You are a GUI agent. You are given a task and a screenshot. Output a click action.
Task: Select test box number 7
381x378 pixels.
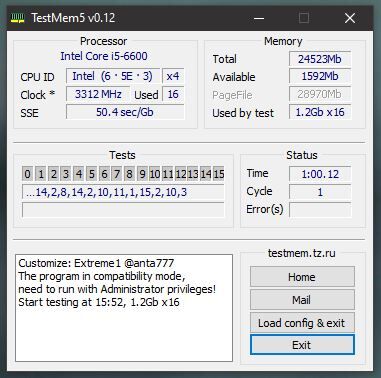(x=117, y=174)
